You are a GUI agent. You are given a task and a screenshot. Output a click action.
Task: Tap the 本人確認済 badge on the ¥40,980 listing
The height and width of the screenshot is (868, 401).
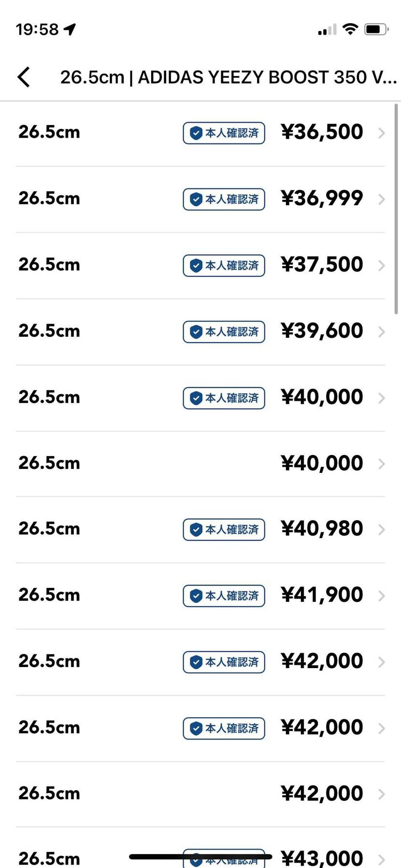coord(224,529)
